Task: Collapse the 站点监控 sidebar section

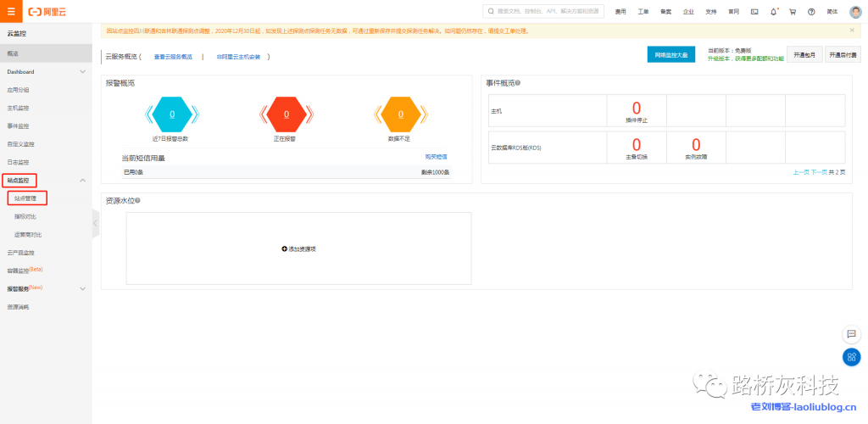Action: [x=82, y=181]
